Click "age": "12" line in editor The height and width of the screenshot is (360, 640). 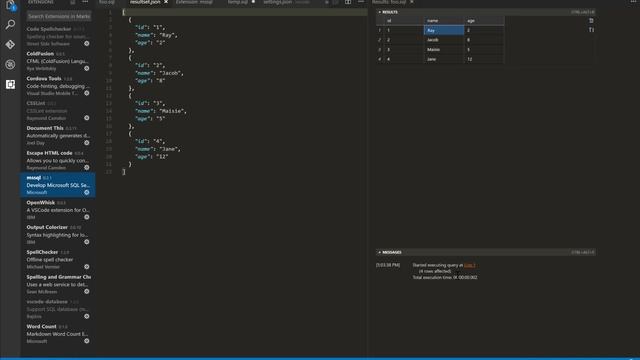click(151, 156)
